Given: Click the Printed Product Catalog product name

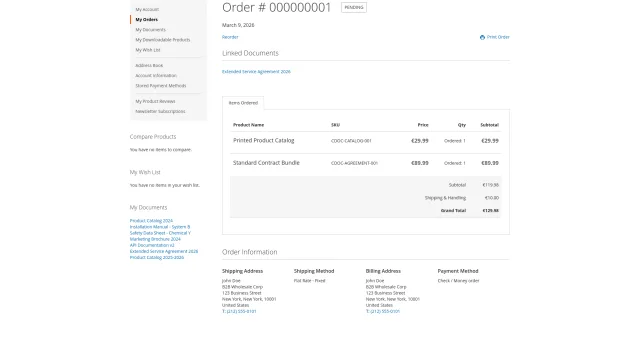Looking at the screenshot, I should (x=264, y=140).
